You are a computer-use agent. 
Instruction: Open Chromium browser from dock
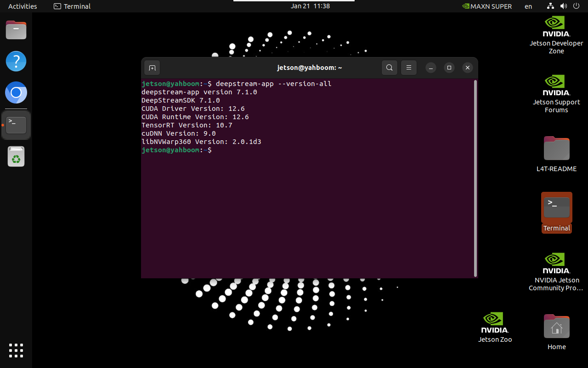click(x=16, y=93)
